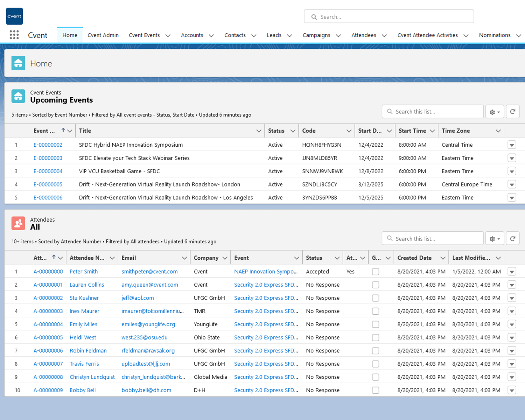Image resolution: width=525 pixels, height=420 pixels.
Task: Expand the Accounts nav dropdown chevron
Action: tap(211, 35)
